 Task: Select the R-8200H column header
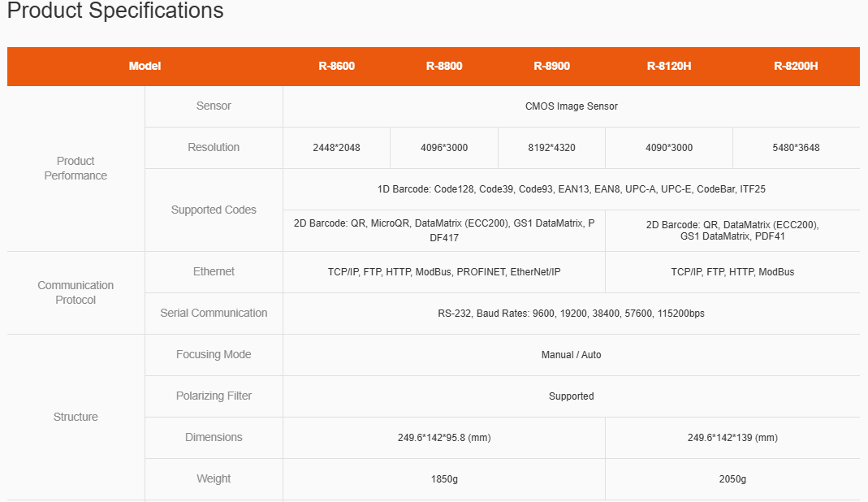(796, 66)
